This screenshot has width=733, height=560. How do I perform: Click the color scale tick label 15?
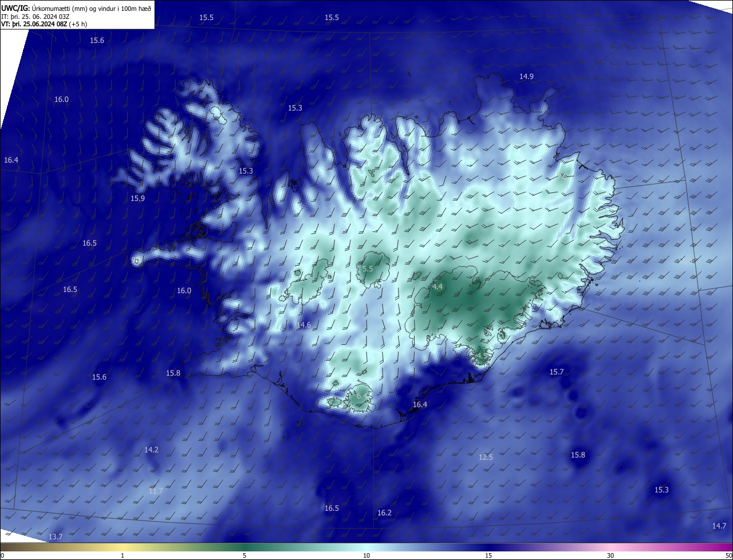[x=488, y=555]
